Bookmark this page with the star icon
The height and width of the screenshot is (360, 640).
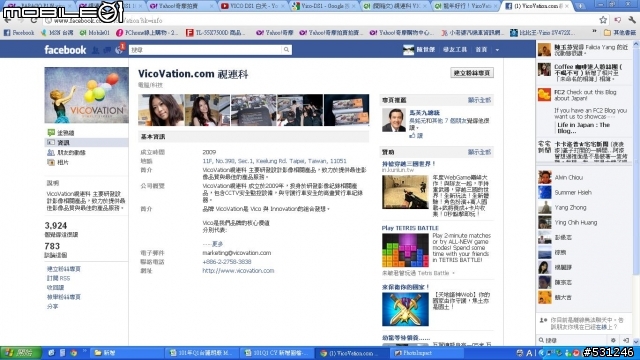click(x=603, y=20)
